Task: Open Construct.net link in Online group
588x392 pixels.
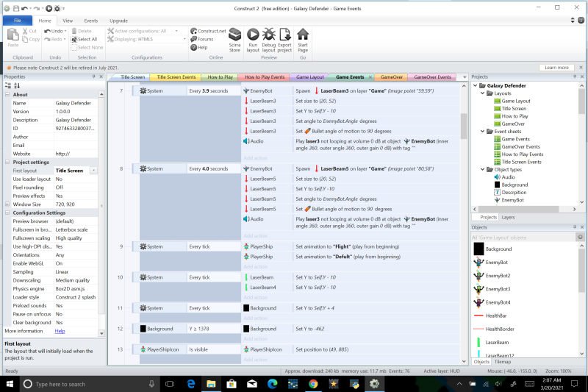Action: [208, 31]
